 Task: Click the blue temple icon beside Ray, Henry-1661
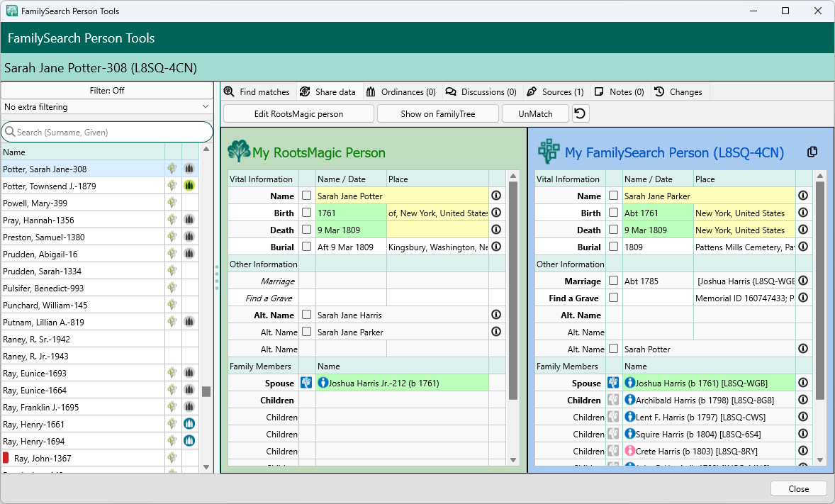189,424
